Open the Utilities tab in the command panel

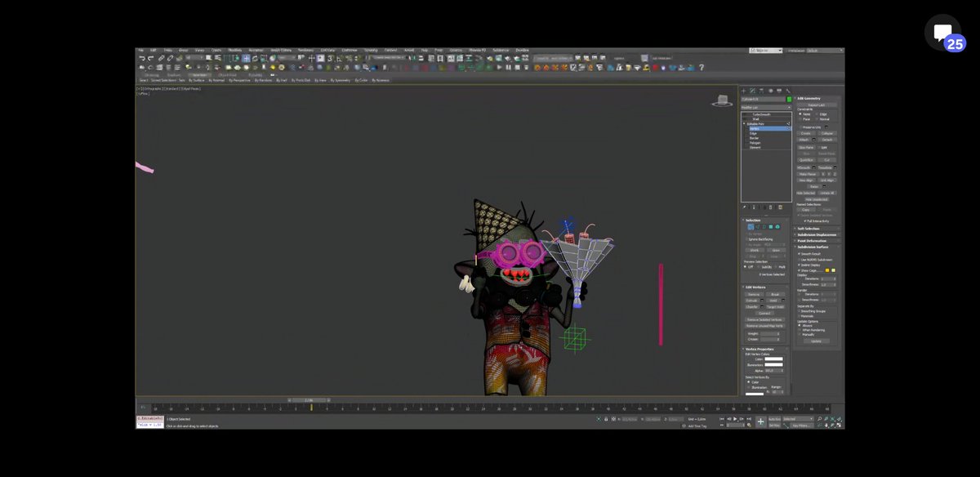[x=788, y=91]
